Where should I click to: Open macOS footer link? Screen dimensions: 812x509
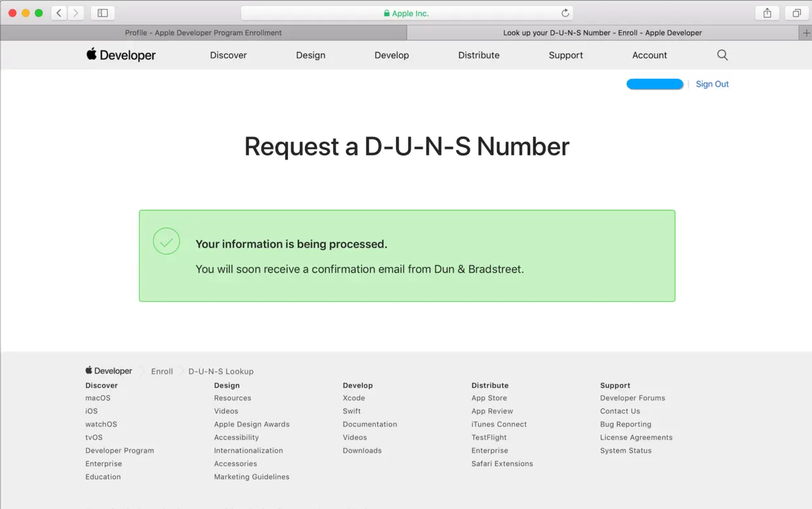98,398
